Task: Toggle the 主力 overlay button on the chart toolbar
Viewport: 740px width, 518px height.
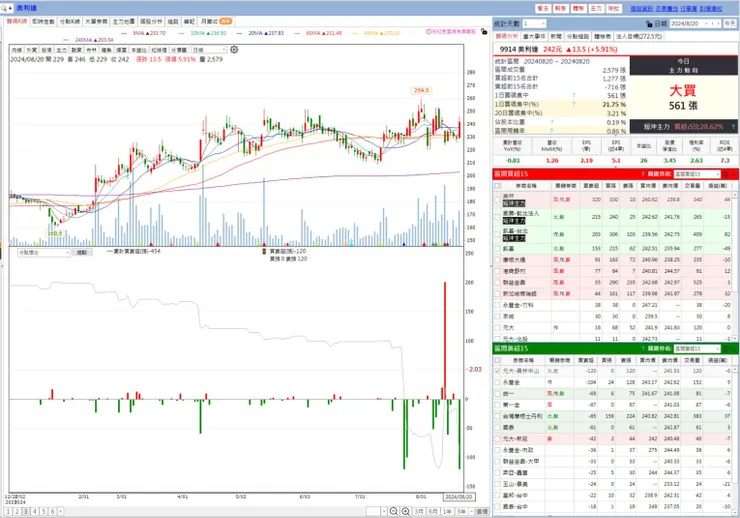Action: point(61,50)
